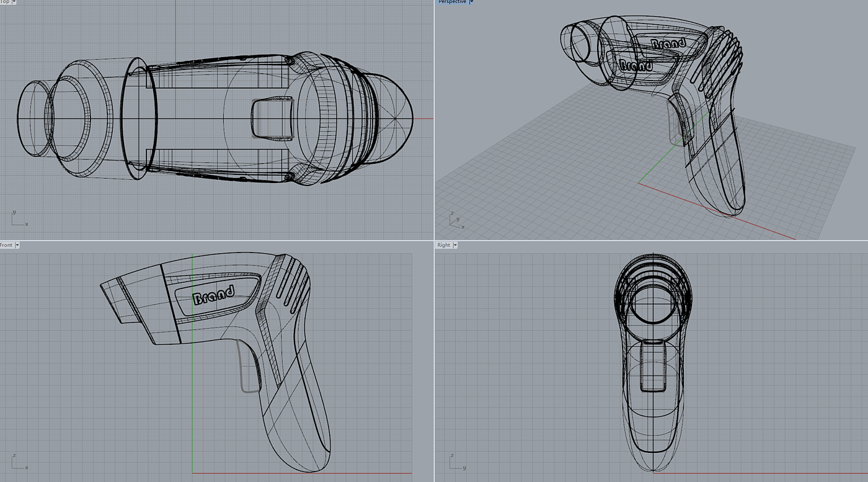Click the trigger shape in Right viewport
This screenshot has width=868, height=482.
pos(653,366)
